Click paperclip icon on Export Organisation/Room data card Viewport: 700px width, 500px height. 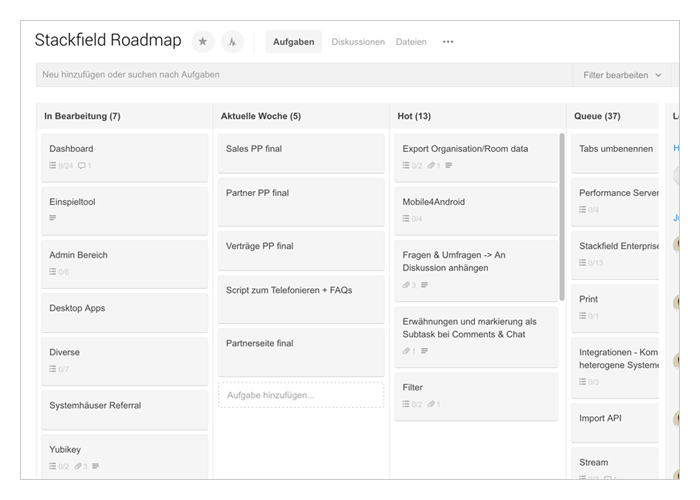[431, 165]
